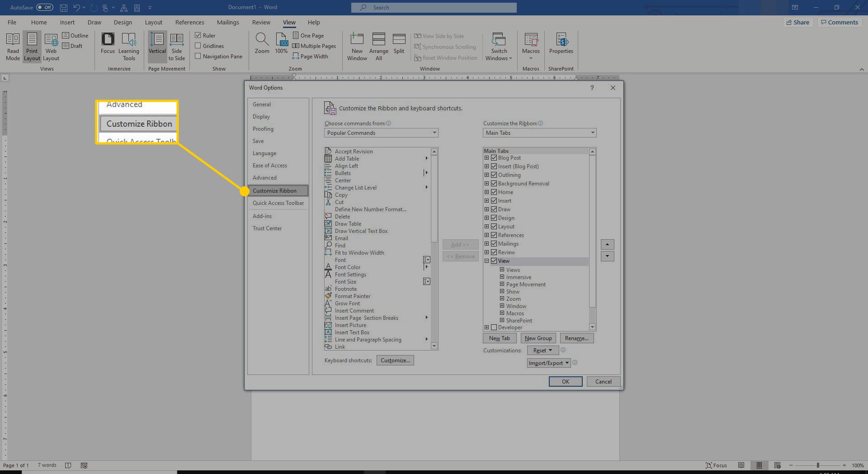Screen dimensions: 868x474
Task: Click the Share button
Action: click(x=798, y=22)
